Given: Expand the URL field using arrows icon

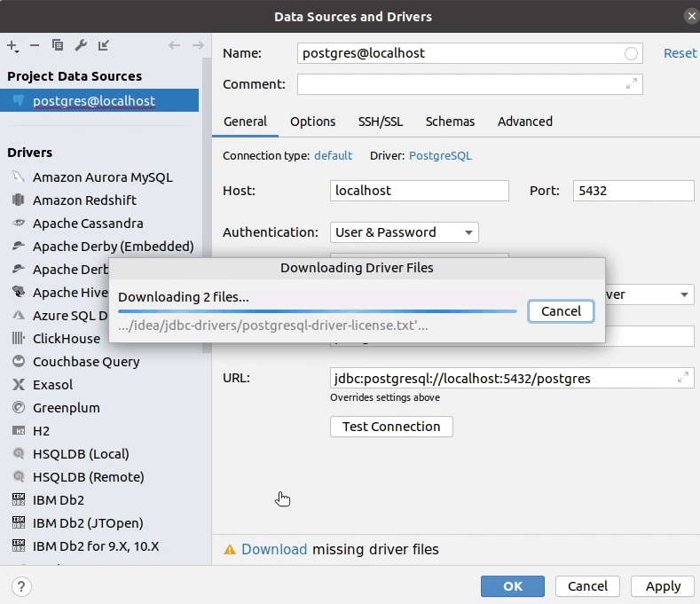Looking at the screenshot, I should (683, 378).
